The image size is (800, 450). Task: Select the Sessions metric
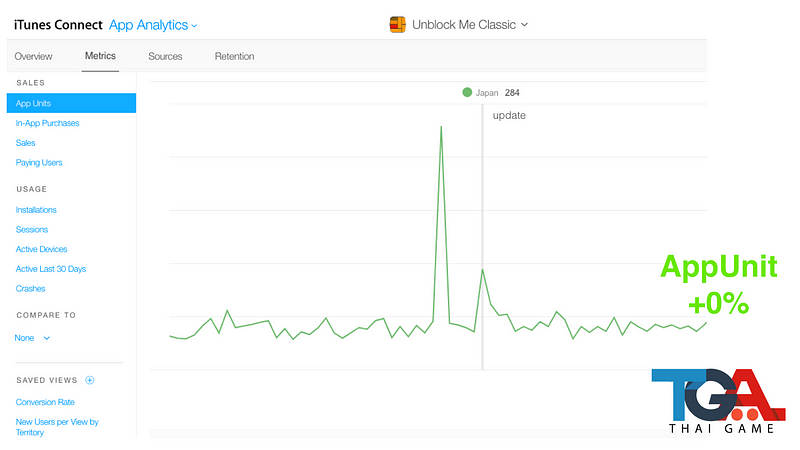(31, 229)
